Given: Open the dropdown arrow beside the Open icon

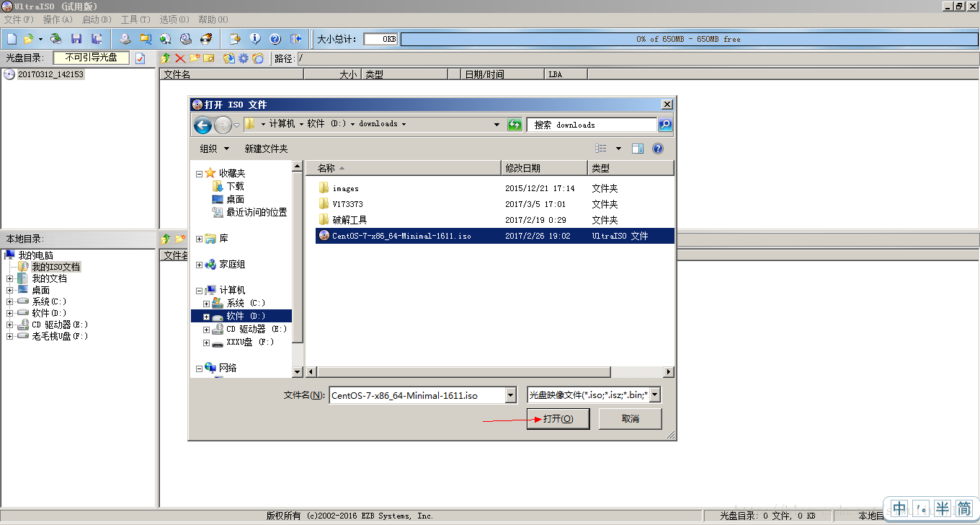Looking at the screenshot, I should click(x=40, y=39).
